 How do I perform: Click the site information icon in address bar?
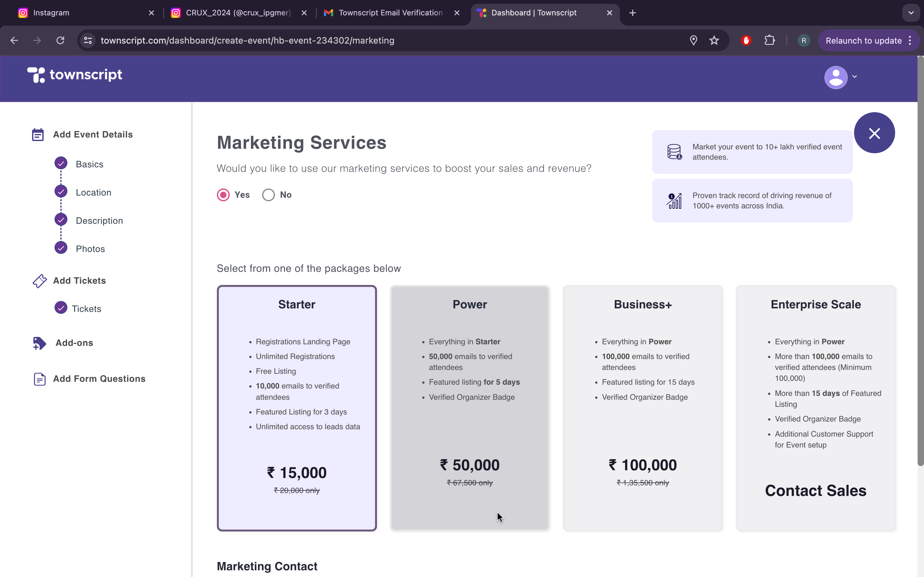pyautogui.click(x=88, y=40)
